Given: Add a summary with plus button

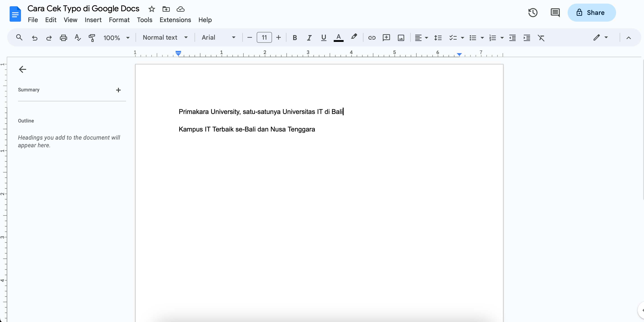Looking at the screenshot, I should (118, 90).
